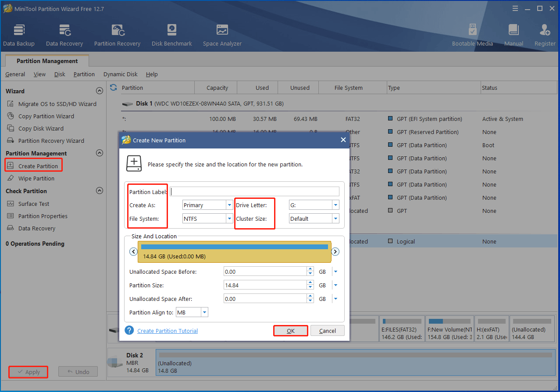Confirm the new partition with OK
Viewport: 560px width, 392px height.
coord(290,331)
